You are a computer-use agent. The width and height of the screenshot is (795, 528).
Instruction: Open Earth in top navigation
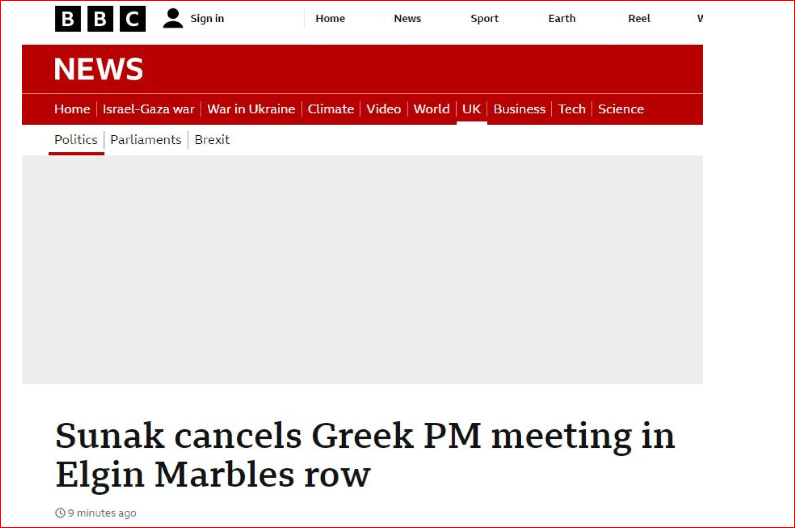[x=562, y=19]
